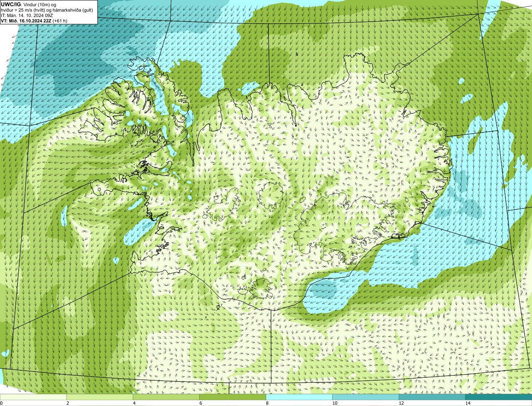
Task: Click the pale yellow 0–2 m/s legend swatch
Action: coord(33,397)
